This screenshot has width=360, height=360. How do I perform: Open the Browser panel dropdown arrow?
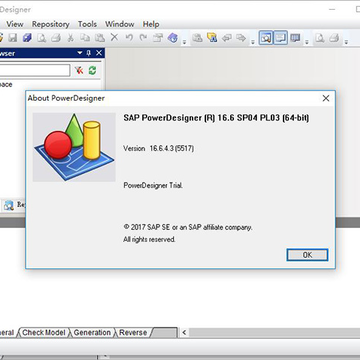click(80, 53)
